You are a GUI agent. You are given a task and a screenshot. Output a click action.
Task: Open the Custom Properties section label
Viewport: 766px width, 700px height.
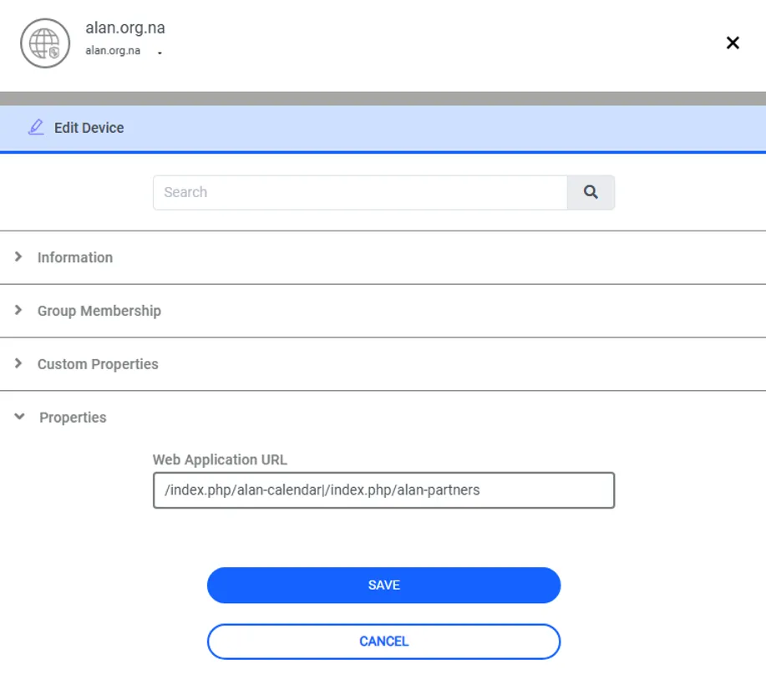point(98,364)
